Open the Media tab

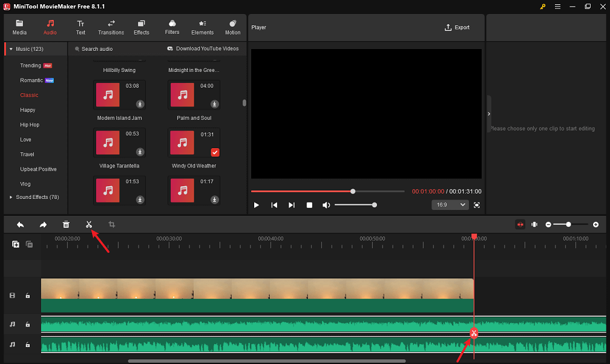pos(19,28)
